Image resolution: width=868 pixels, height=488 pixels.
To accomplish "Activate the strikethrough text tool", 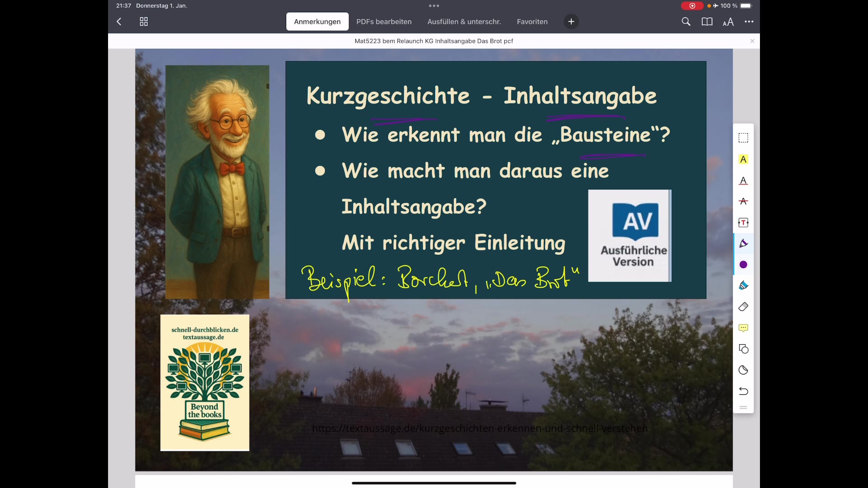I will click(x=744, y=202).
